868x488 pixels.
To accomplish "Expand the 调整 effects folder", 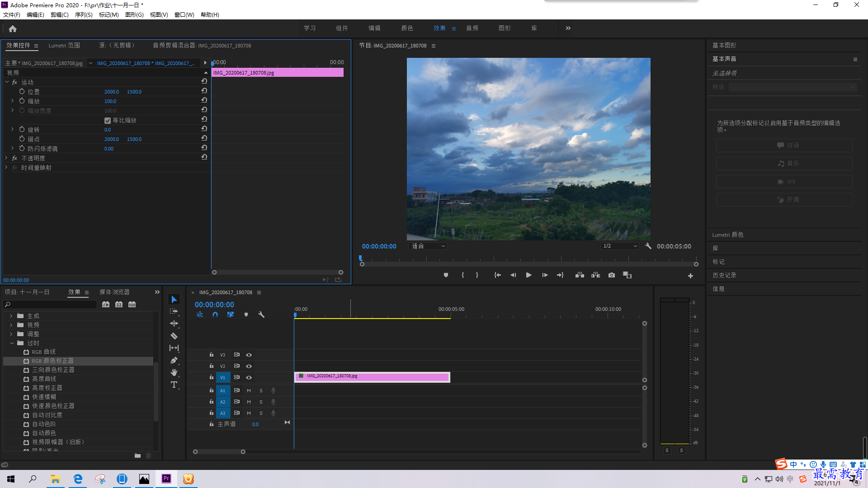I will pyautogui.click(x=11, y=334).
